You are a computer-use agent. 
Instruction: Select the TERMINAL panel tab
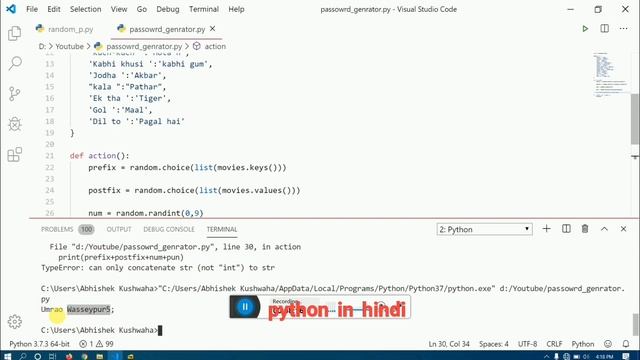coord(222,229)
